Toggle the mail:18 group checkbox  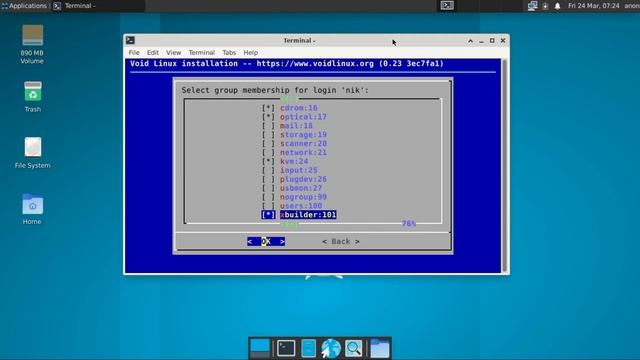(x=268, y=126)
